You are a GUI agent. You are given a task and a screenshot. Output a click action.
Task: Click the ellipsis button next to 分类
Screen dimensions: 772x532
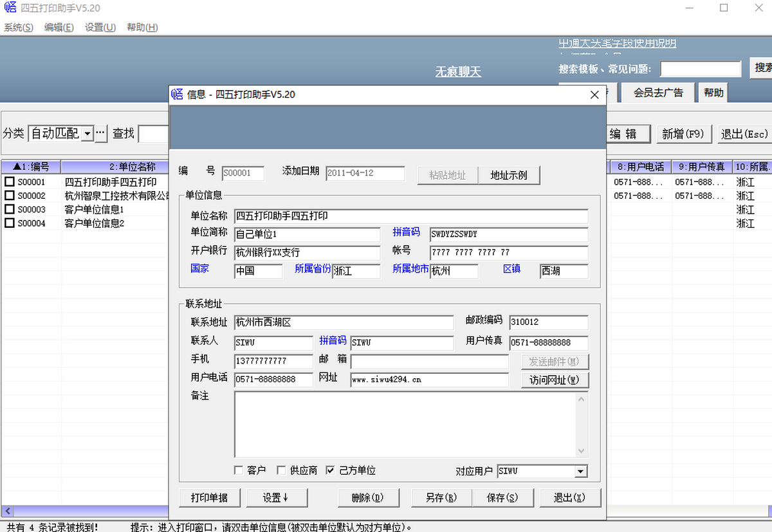point(101,133)
